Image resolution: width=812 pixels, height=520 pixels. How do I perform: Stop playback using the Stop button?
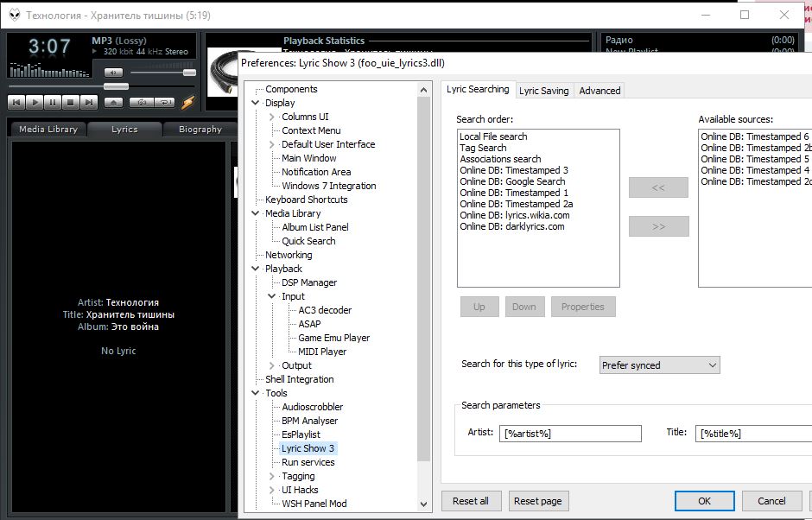point(71,102)
